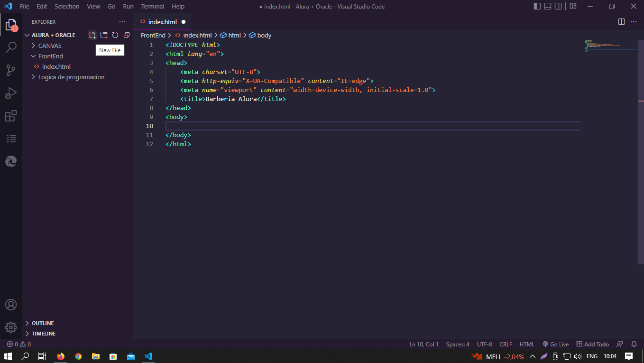
Task: Collapse the FrontEnd folder chevron
Action: click(x=34, y=56)
